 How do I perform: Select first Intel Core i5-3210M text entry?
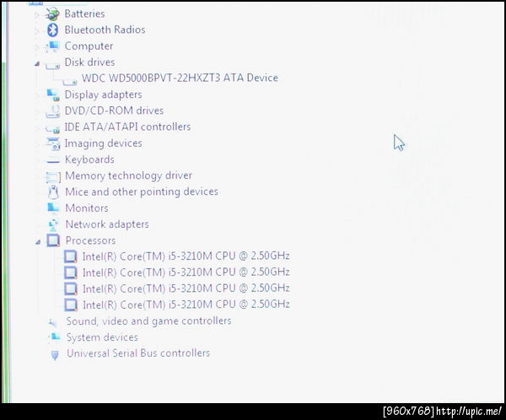click(x=186, y=256)
